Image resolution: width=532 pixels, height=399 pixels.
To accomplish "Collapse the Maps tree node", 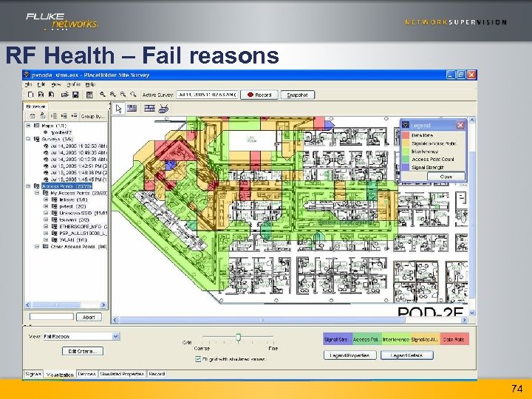I will [x=29, y=126].
